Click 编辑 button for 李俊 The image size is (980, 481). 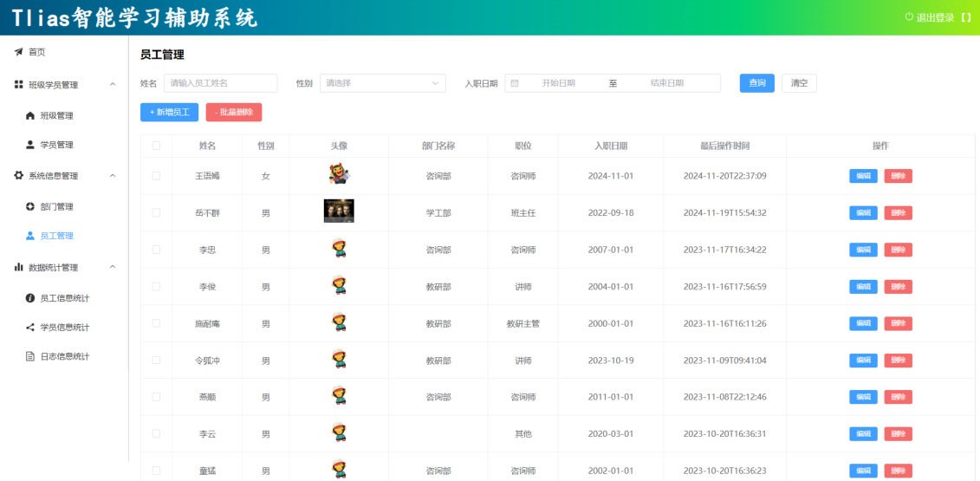coord(863,287)
